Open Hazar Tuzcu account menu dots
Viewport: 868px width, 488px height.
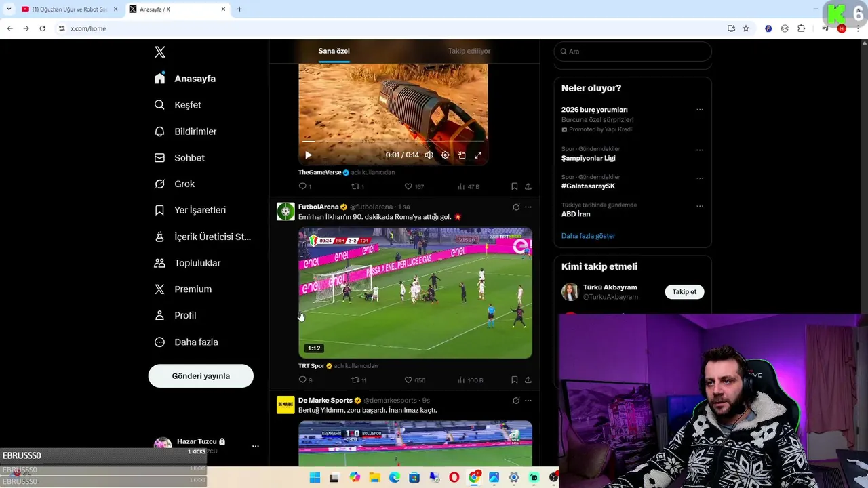coord(256,447)
